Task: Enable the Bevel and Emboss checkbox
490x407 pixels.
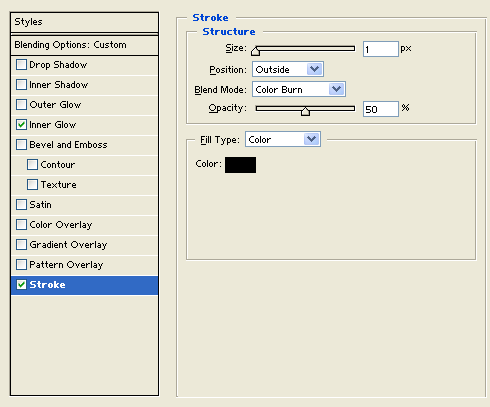Action: coord(21,145)
